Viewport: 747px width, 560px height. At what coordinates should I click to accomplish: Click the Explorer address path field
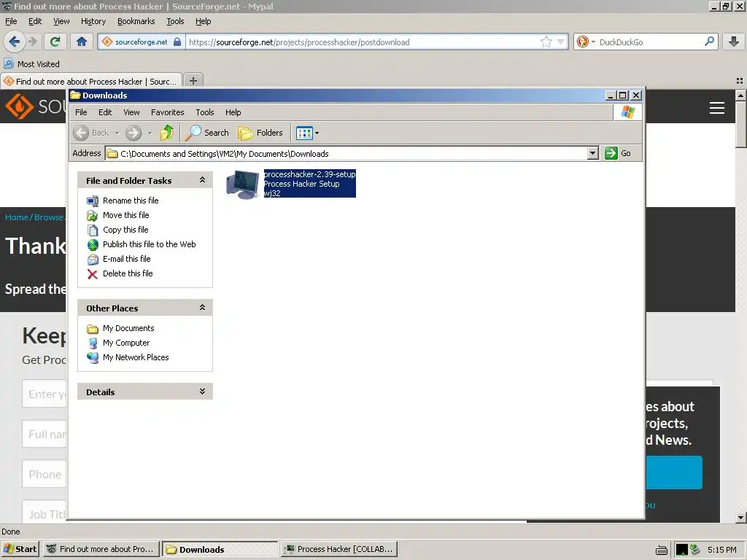(347, 153)
